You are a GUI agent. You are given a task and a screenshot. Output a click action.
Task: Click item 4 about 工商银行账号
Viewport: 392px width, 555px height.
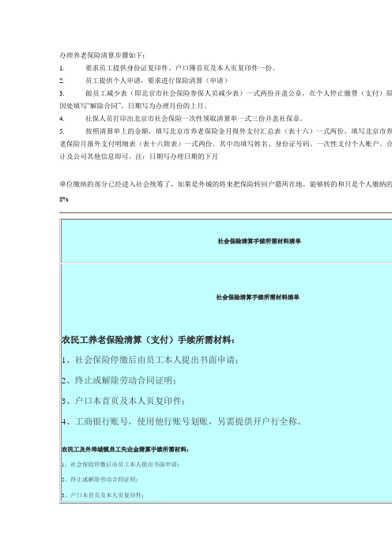coord(182,422)
